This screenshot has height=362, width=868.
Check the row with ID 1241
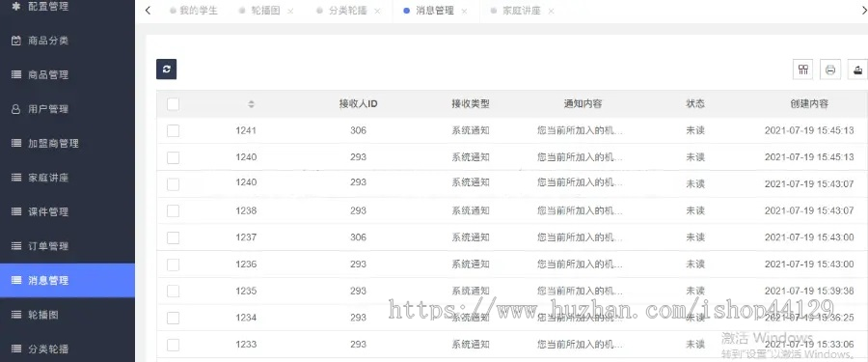(174, 131)
